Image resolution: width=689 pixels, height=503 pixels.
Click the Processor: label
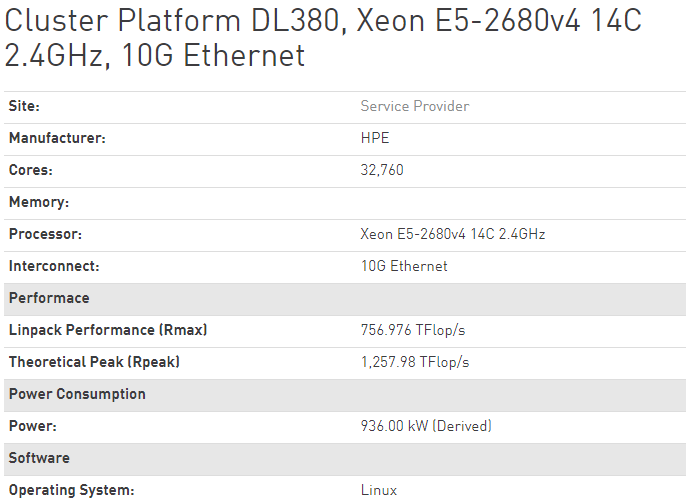point(45,234)
